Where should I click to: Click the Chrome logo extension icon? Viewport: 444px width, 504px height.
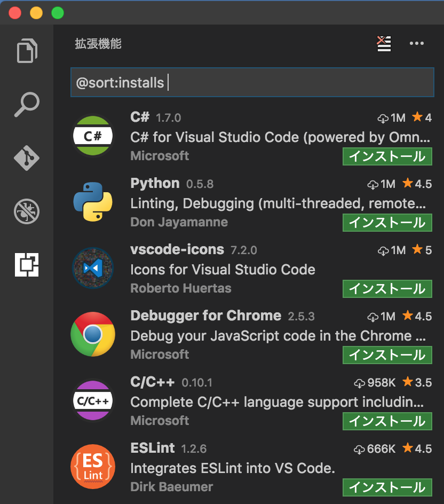point(93,334)
